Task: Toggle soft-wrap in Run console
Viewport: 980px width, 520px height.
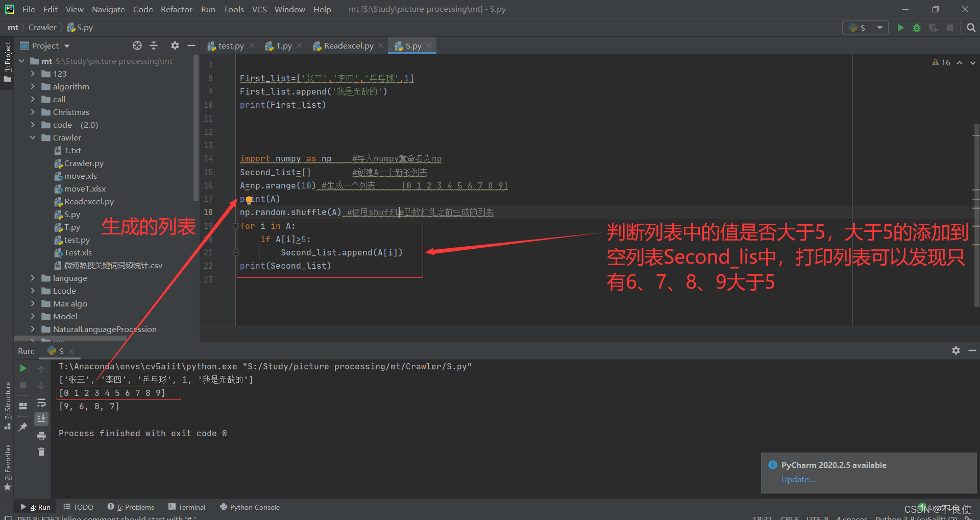Action: [x=41, y=403]
